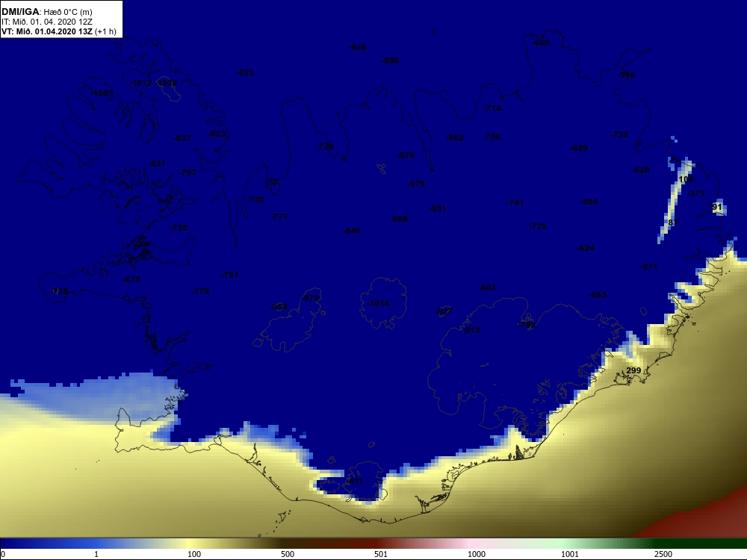The image size is (747, 560).
Task: Click the map value "-714"
Action: point(492,108)
